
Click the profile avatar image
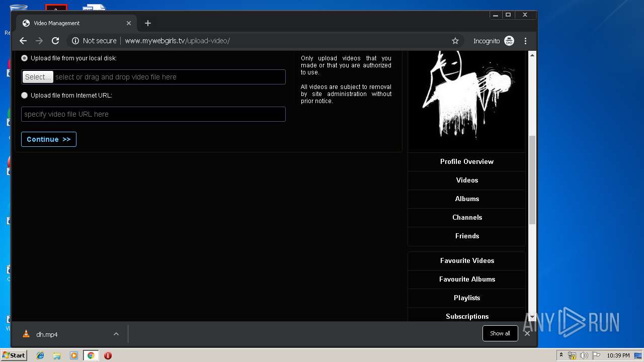pos(466,98)
